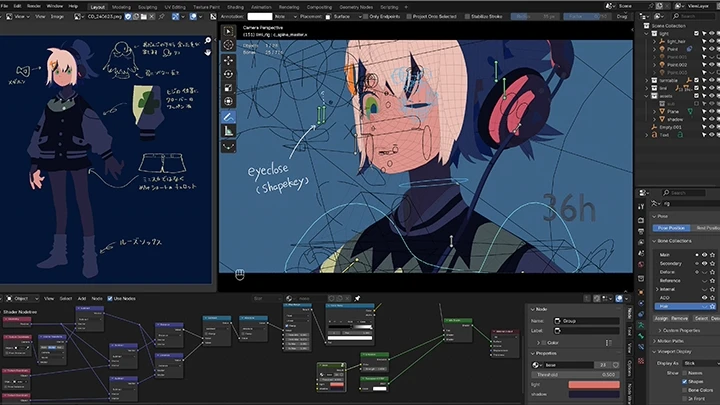The image size is (720, 405).
Task: Uncheck the Shapes checkbox
Action: 686,381
